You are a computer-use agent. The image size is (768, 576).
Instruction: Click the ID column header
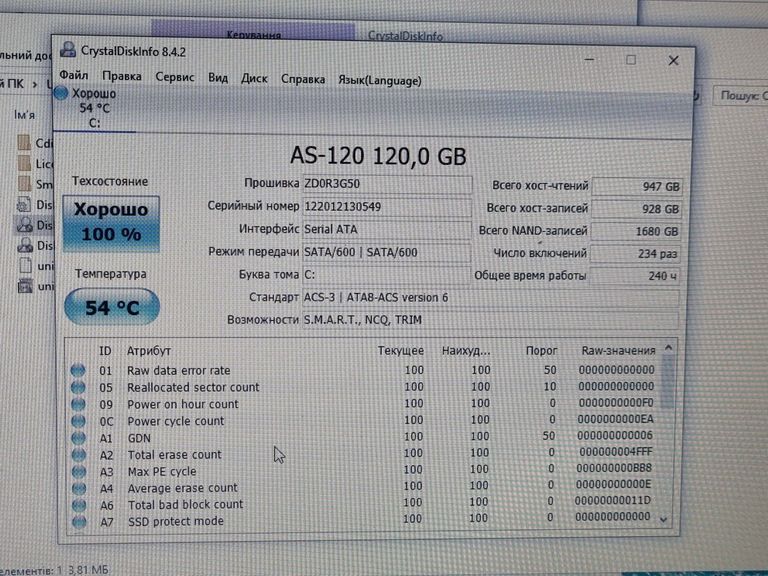tap(105, 351)
